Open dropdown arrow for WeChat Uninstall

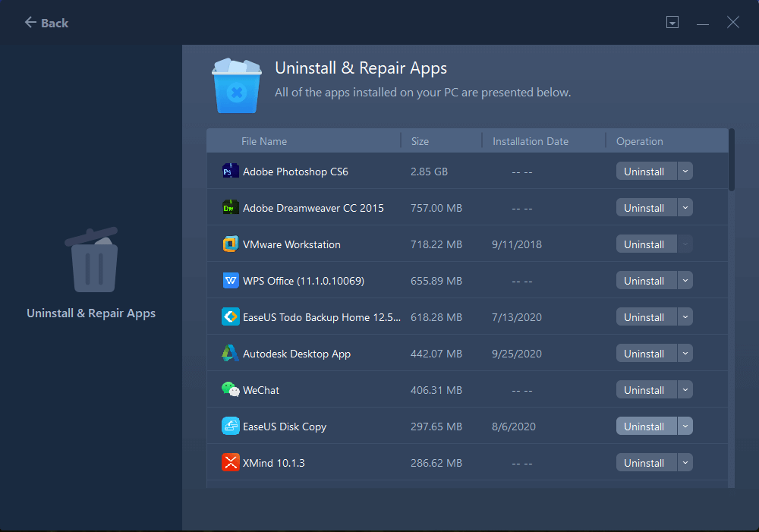click(x=685, y=390)
